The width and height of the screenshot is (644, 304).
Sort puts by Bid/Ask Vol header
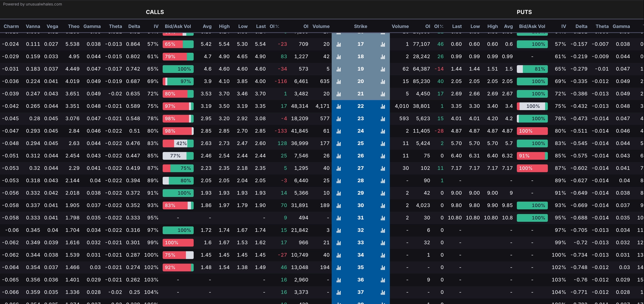(532, 26)
